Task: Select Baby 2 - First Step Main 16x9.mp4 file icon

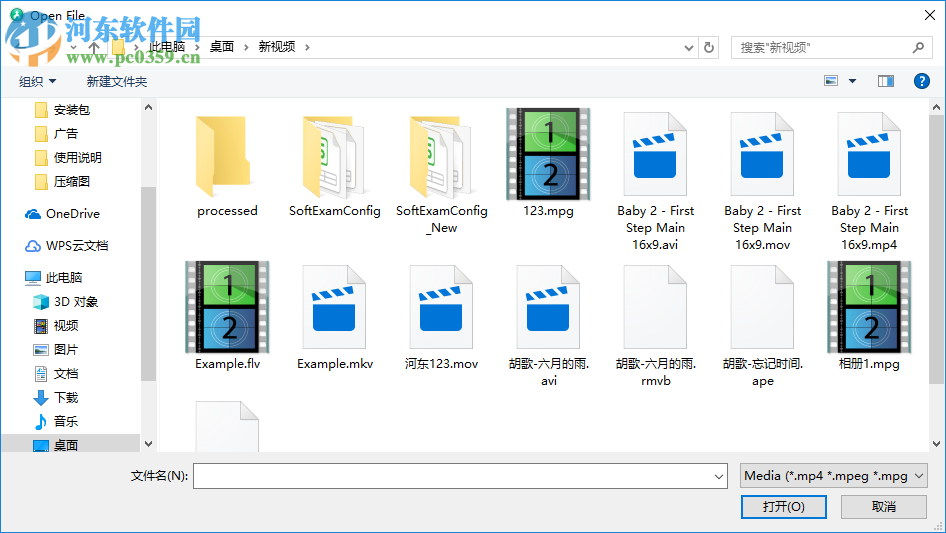Action: point(869,154)
